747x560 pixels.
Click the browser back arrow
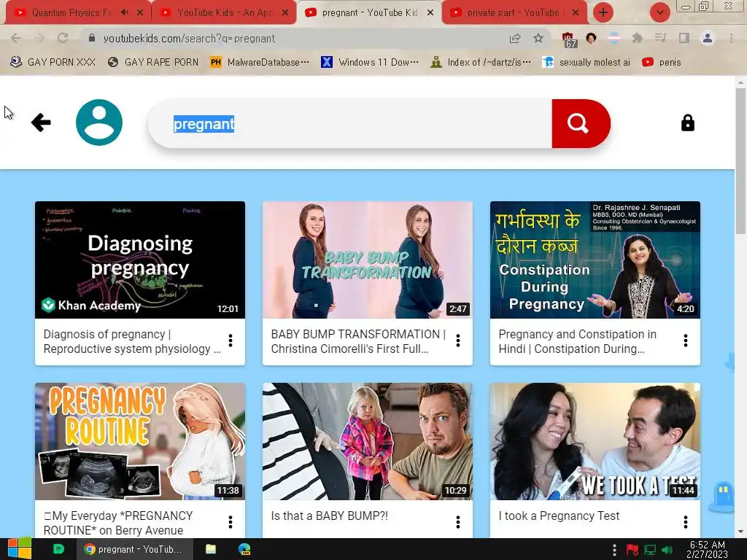(16, 38)
